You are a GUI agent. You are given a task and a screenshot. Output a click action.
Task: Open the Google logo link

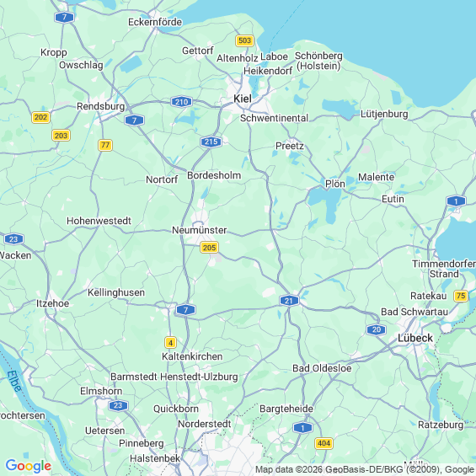(x=29, y=466)
